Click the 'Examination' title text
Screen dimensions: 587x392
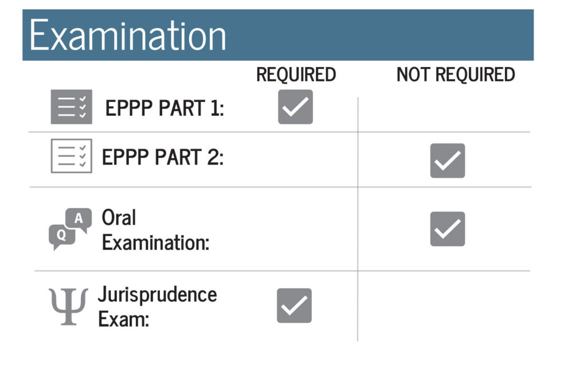coord(128,36)
